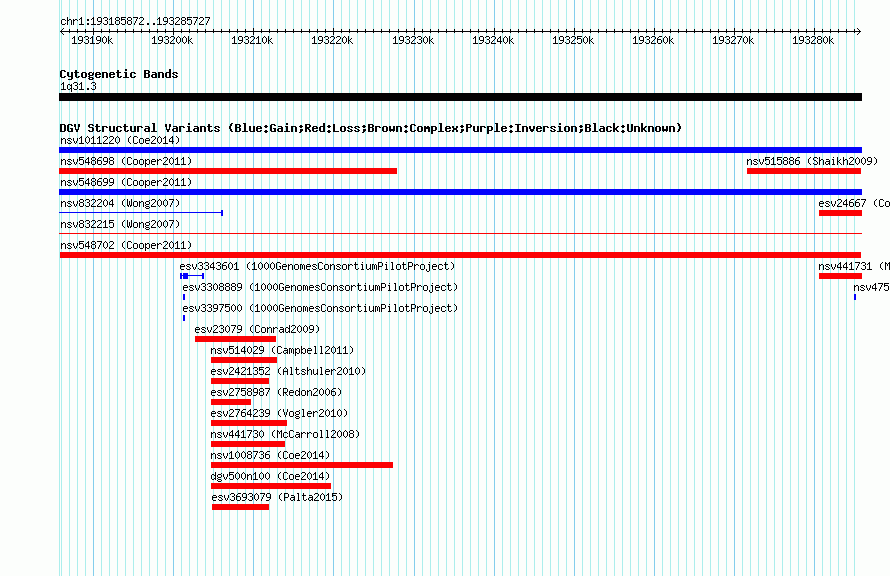Open variant nsv548698 (Cooper2011) label
This screenshot has height=576, width=890.
(126, 161)
